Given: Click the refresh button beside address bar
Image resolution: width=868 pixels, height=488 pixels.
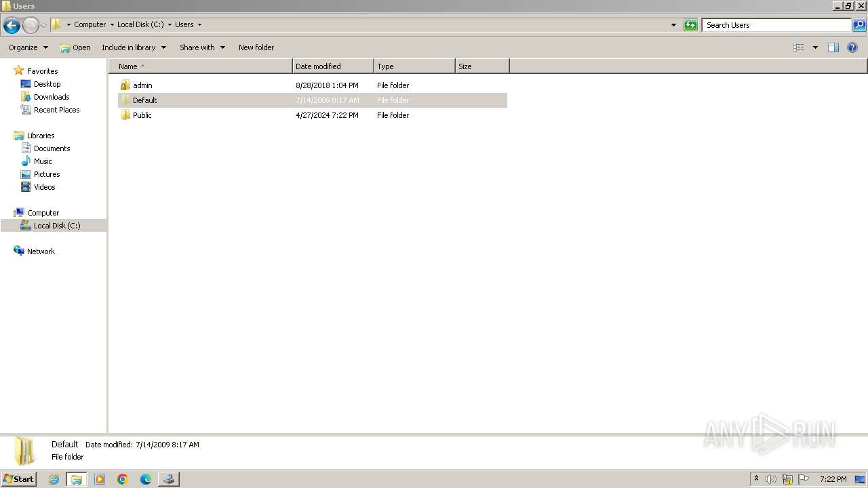Looking at the screenshot, I should coord(690,25).
